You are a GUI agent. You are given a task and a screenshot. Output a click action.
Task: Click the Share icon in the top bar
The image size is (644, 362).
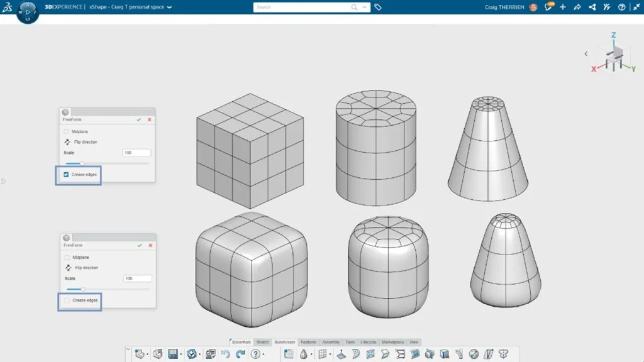[592, 7]
